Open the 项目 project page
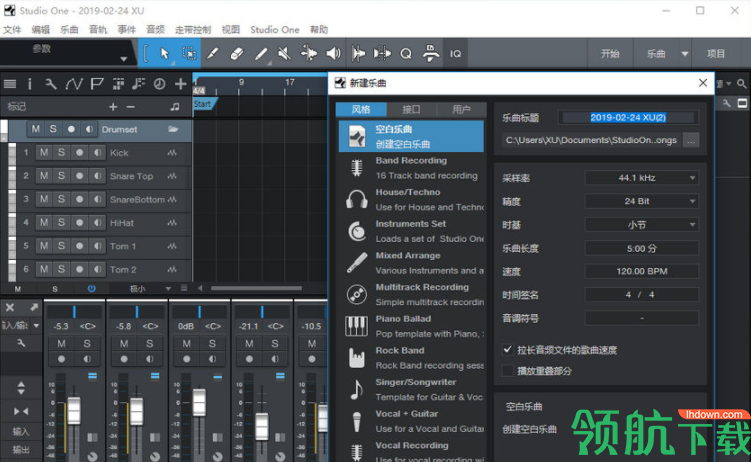 (x=716, y=54)
